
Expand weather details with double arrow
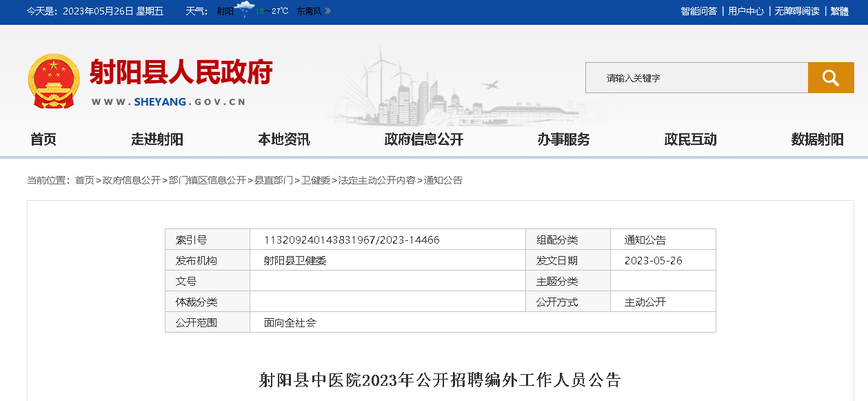tap(328, 11)
